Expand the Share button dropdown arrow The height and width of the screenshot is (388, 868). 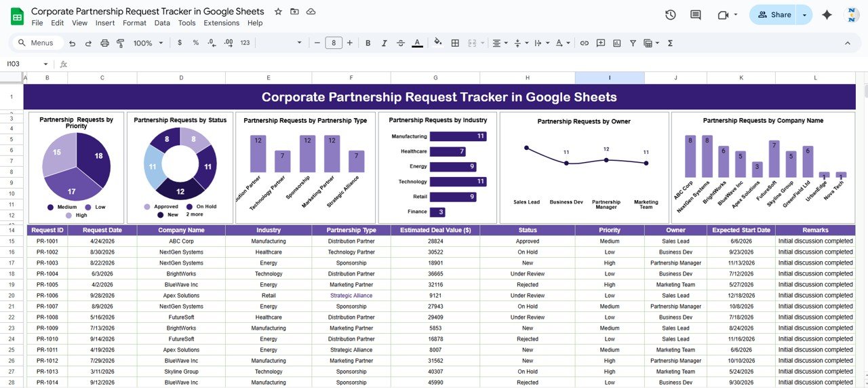(804, 15)
